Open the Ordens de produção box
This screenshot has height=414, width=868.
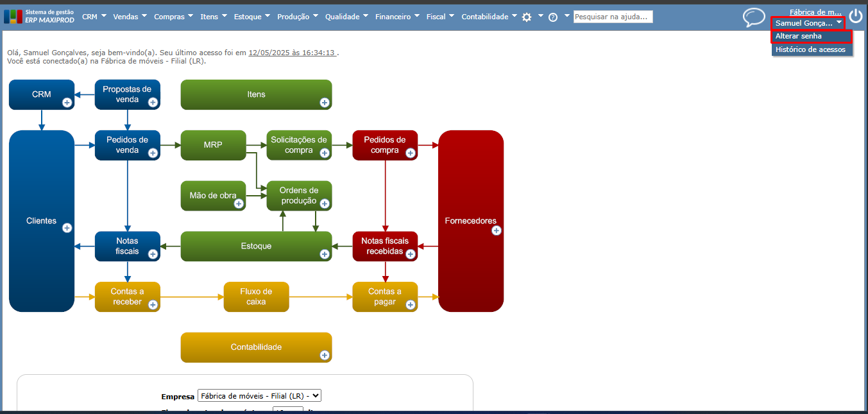pyautogui.click(x=299, y=196)
